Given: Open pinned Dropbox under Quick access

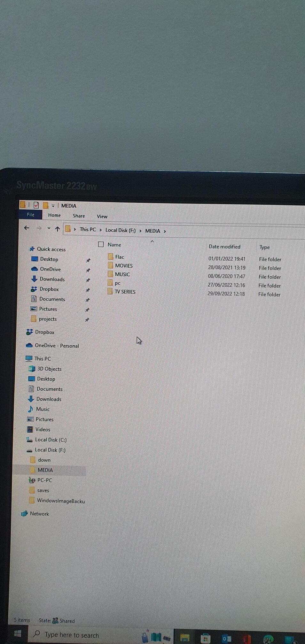Looking at the screenshot, I should click(49, 289).
